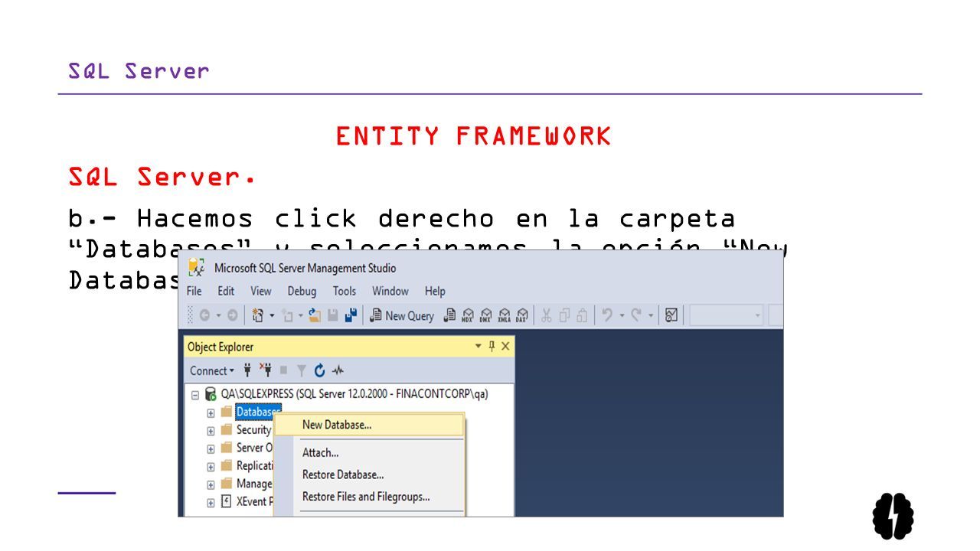
Task: Expand the XEvent Profiler node
Action: coord(211,504)
